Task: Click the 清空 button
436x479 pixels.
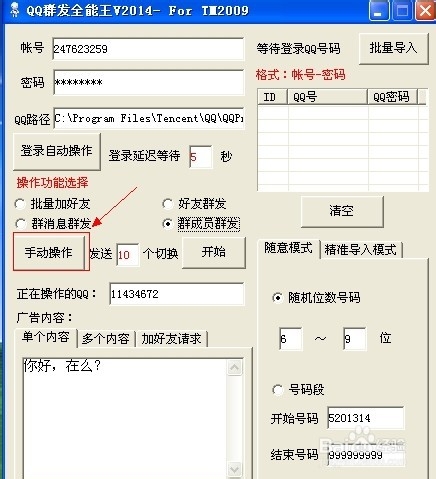Action: coord(342,211)
